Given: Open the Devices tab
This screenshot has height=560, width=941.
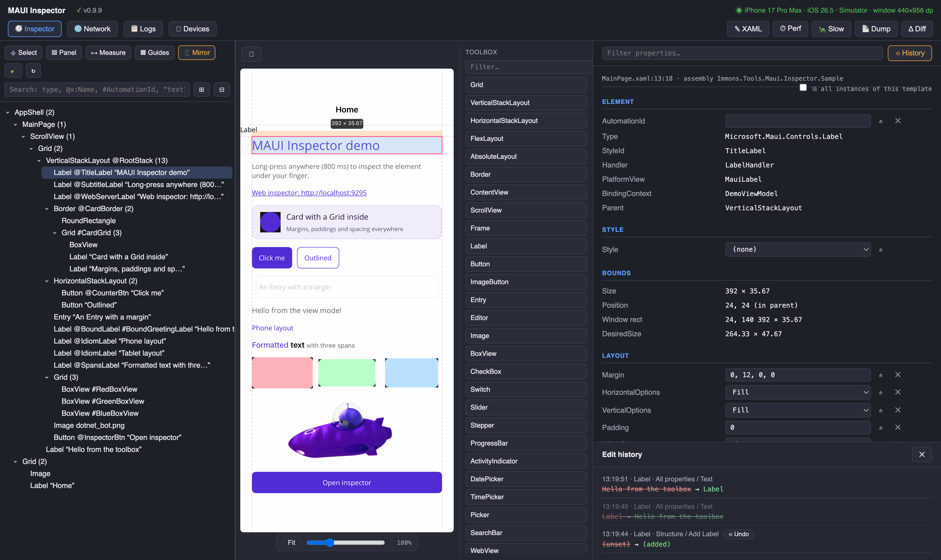Looking at the screenshot, I should [x=192, y=29].
